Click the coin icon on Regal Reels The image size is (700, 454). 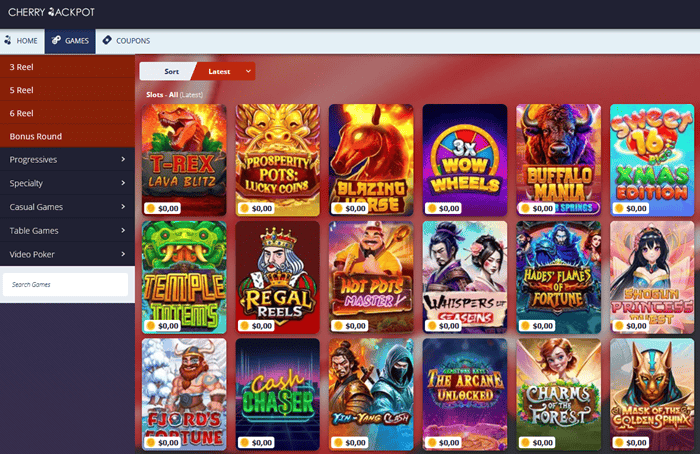(x=245, y=325)
